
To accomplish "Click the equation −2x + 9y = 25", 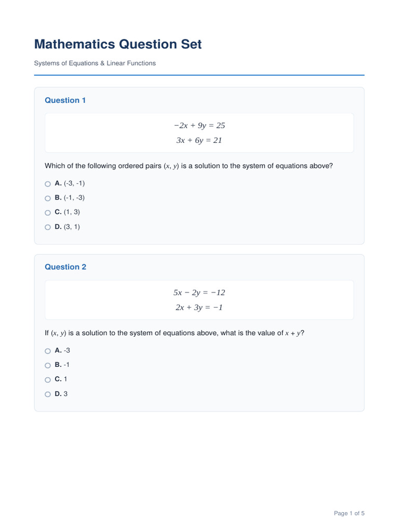I will 199,126.
